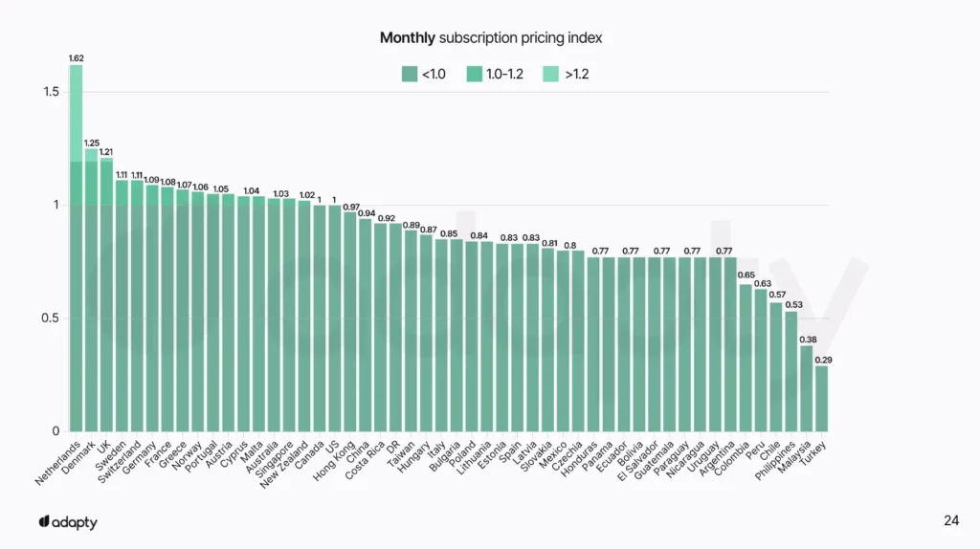Click the 1.62 value label

76,58
